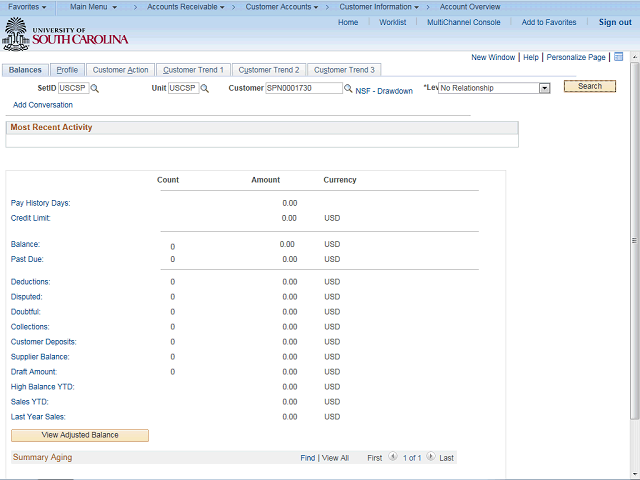Click the Customer ID input field
Viewport: 640px width, 480px height.
point(304,88)
